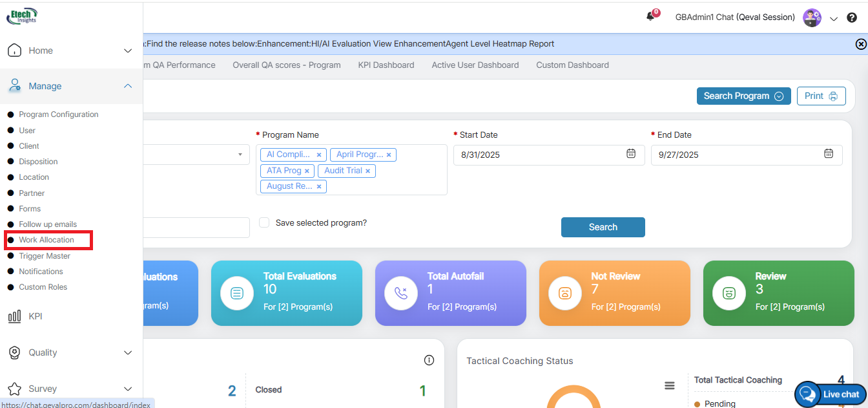Click the Print button
Screen dimensions: 868x408
821,96
